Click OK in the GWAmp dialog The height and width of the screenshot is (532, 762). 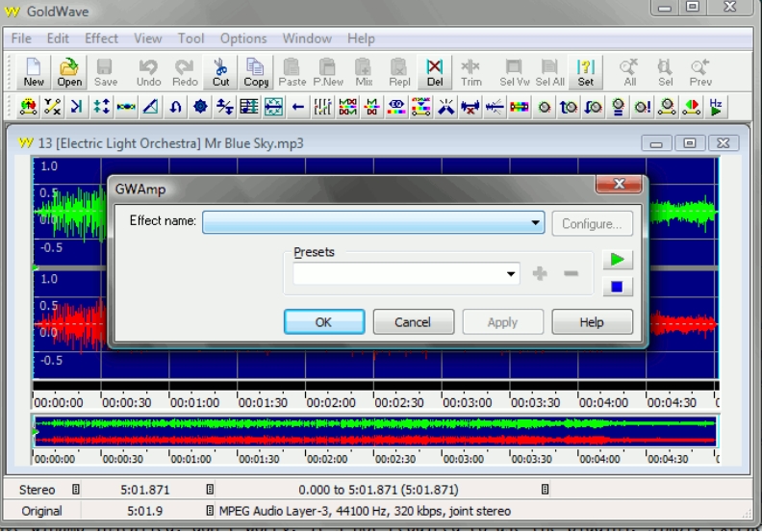pos(324,321)
